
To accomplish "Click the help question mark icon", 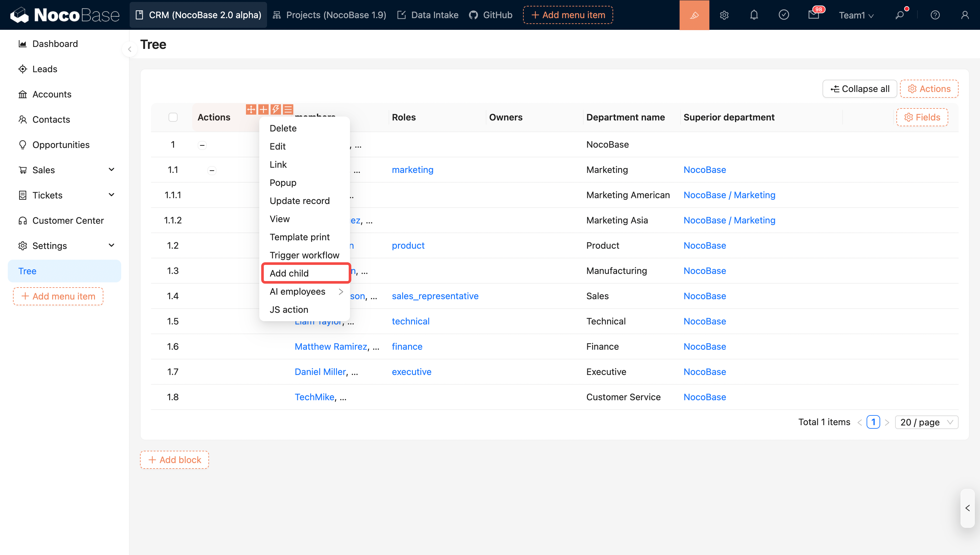I will tap(935, 15).
